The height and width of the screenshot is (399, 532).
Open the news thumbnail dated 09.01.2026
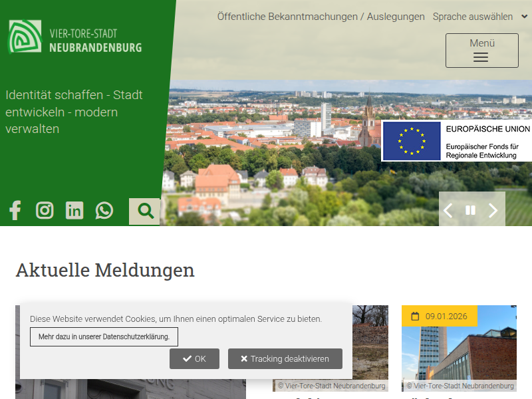(x=459, y=352)
